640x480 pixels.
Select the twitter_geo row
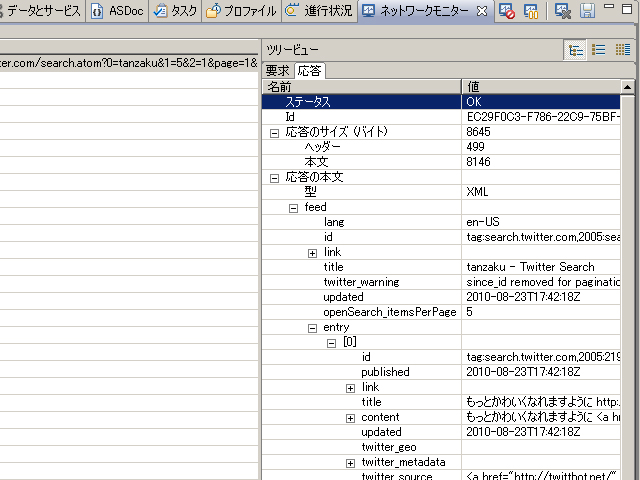(441, 447)
